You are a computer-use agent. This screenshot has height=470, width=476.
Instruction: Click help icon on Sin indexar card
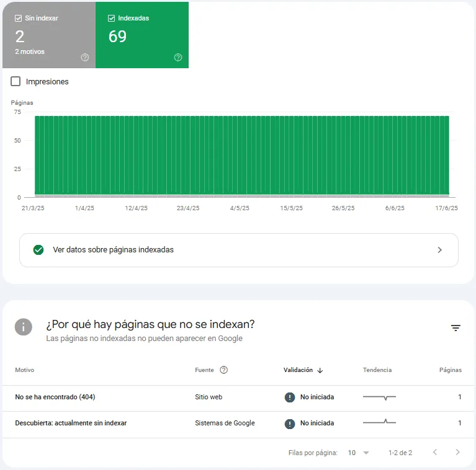84,57
